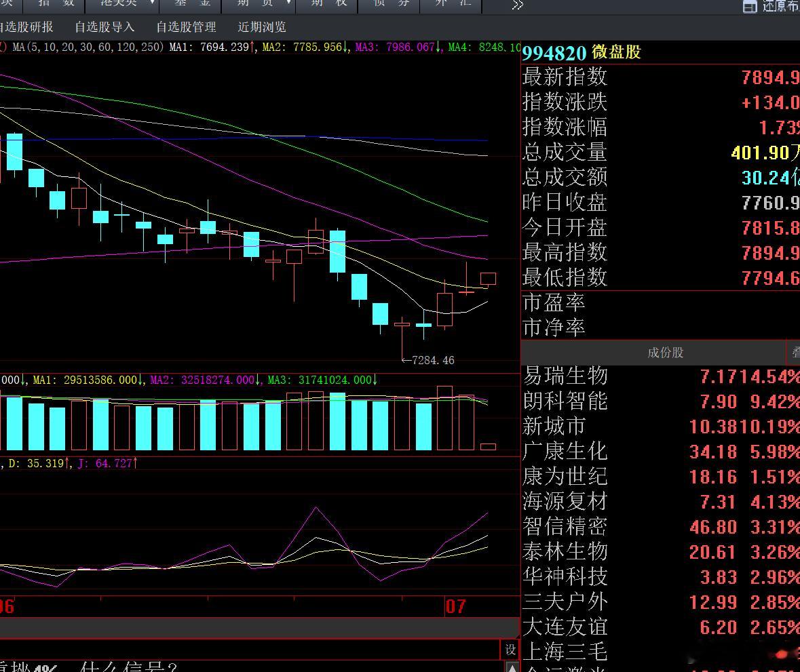Click the scroll-up arrow beside the text panel
This screenshot has width=800, height=672.
tap(512, 667)
